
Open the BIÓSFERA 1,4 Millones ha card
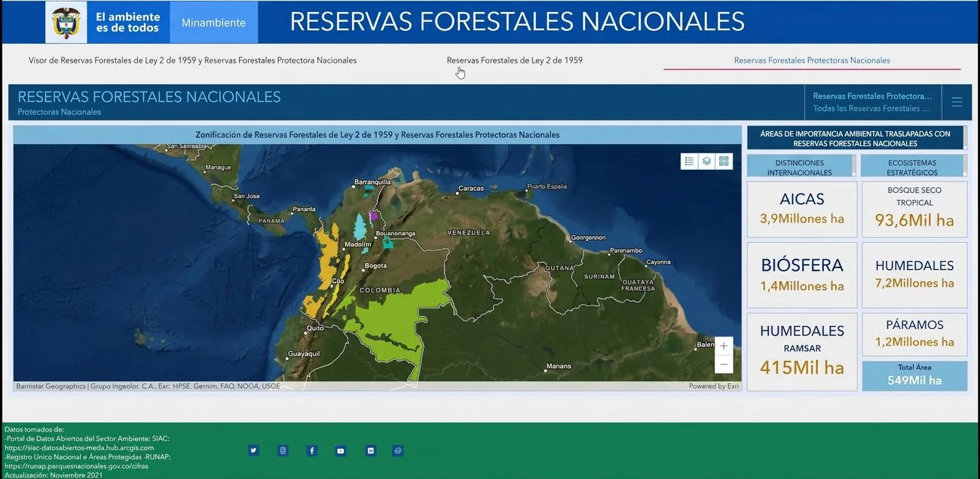(x=802, y=275)
